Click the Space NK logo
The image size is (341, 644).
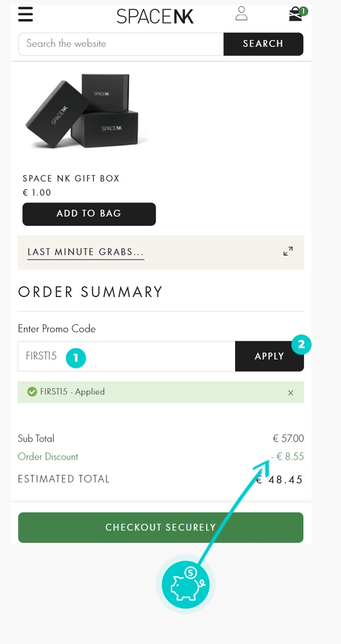[x=155, y=16]
